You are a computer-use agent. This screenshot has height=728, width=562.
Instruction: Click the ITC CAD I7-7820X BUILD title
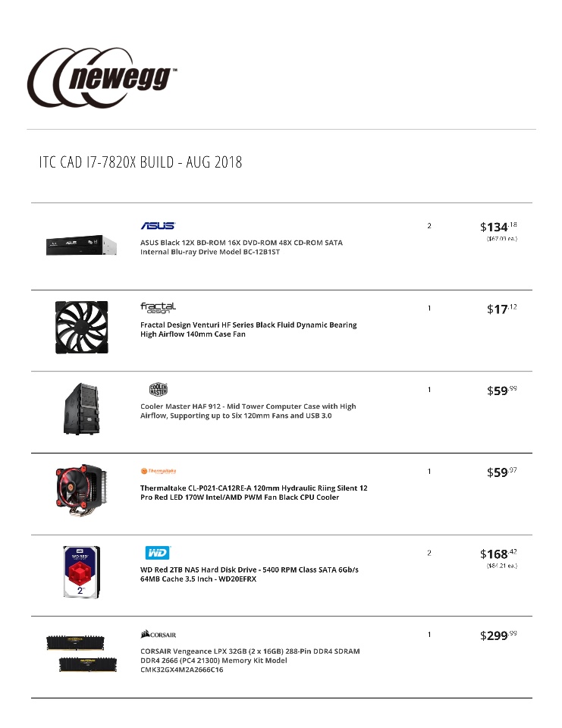[141, 162]
